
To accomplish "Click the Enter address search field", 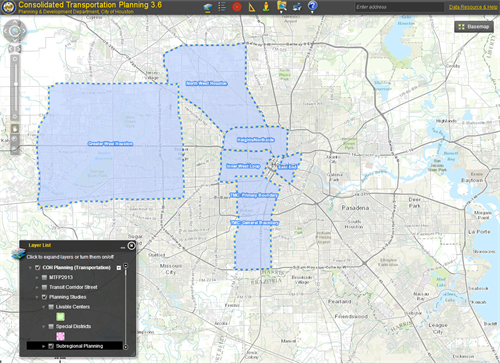I will coord(399,7).
